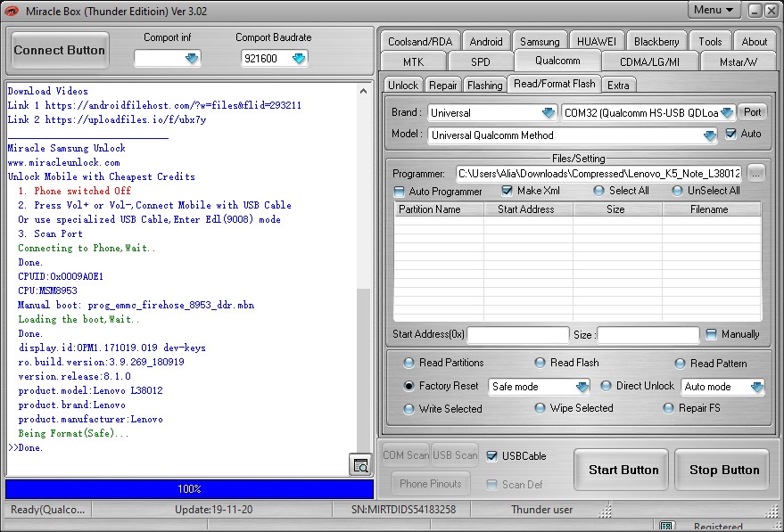
Task: Click the Port button
Action: coord(752,112)
